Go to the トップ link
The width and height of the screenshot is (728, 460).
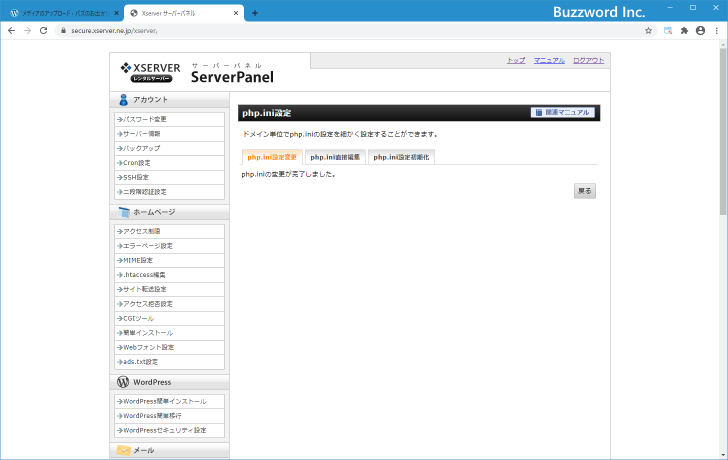click(x=516, y=61)
